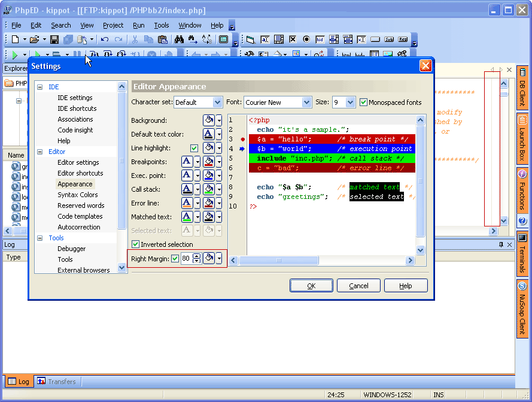Insert a Submit button form element
Viewport: 532px width, 402px height.
point(389,40)
